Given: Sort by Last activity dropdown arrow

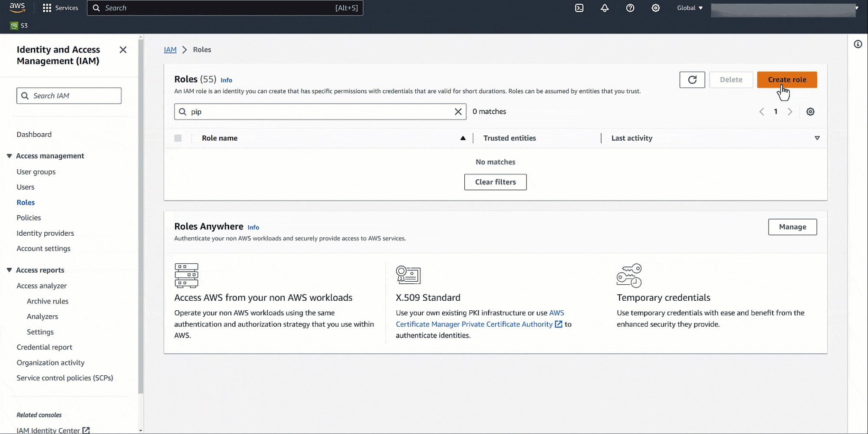Looking at the screenshot, I should coord(817,138).
